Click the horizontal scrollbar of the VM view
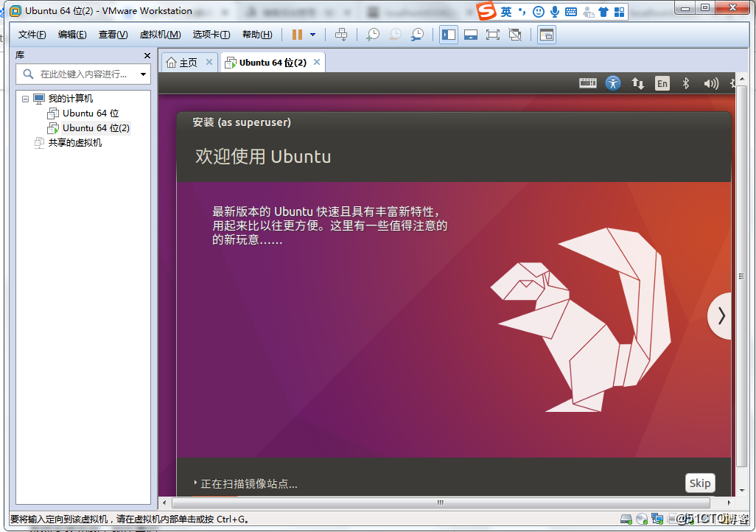 (x=441, y=503)
